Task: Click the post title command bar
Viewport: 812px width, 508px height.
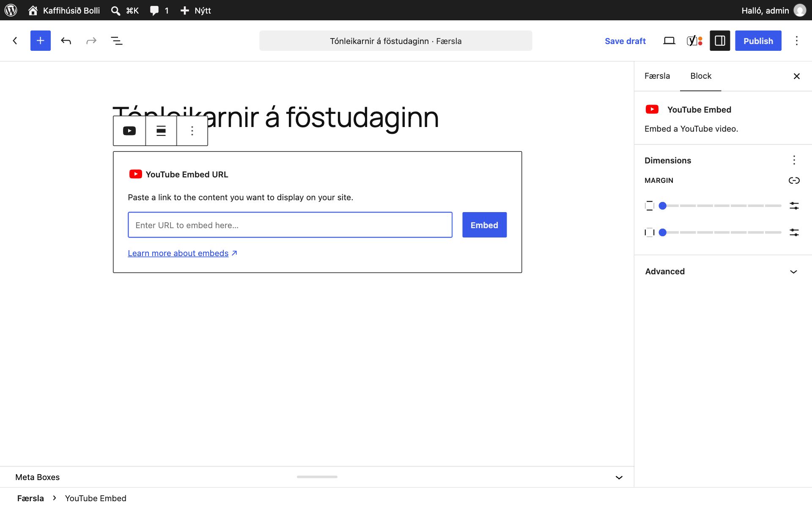Action: pos(396,41)
